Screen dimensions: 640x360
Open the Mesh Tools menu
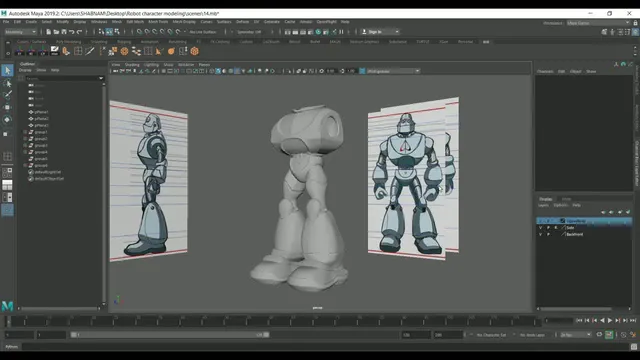click(x=158, y=22)
